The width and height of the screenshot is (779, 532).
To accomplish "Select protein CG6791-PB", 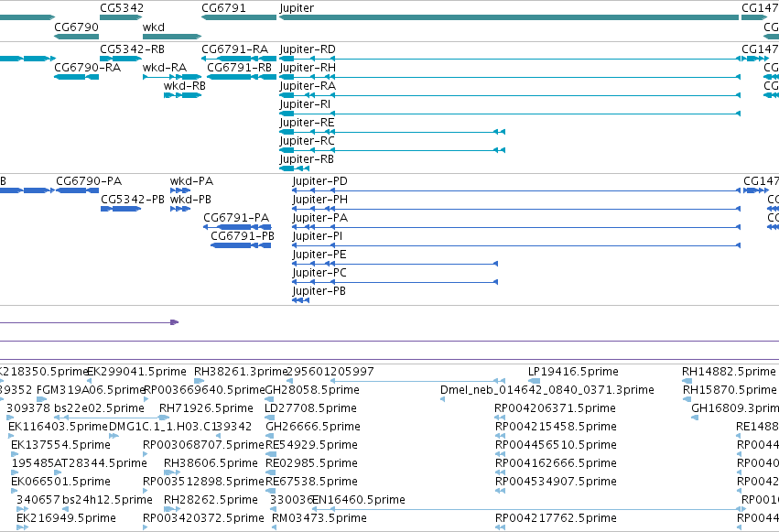I will 241,245.
